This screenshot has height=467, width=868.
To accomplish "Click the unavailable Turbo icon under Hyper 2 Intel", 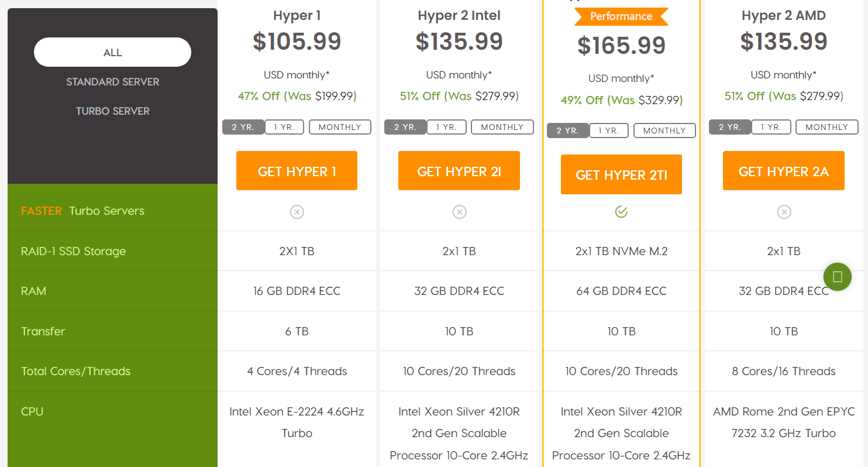I will (x=459, y=212).
